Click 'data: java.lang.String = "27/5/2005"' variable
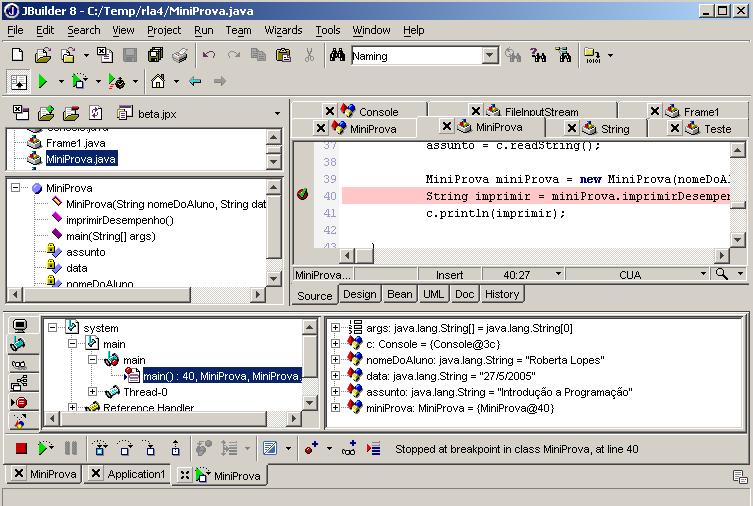This screenshot has height=506, width=753. point(450,375)
